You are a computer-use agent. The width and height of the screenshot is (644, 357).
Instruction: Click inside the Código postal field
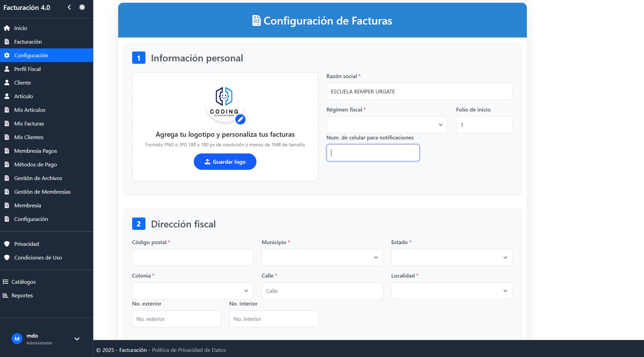pyautogui.click(x=192, y=257)
